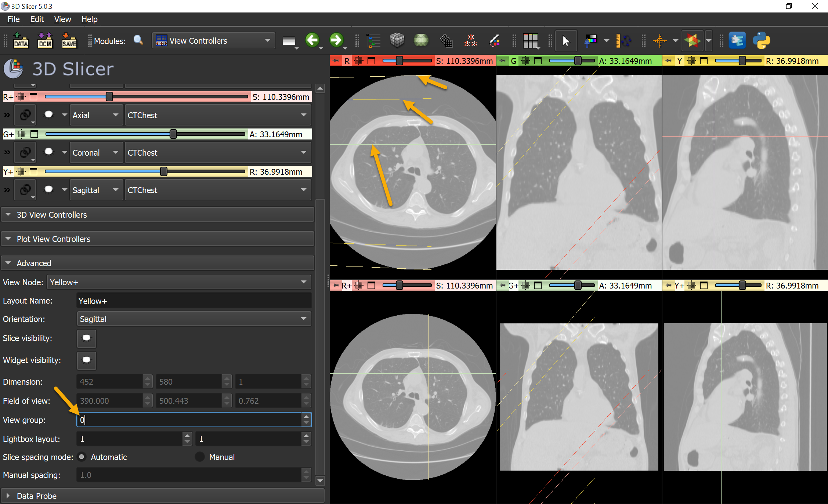Open the Data module hierarchy icon
The height and width of the screenshot is (504, 828).
tap(374, 40)
